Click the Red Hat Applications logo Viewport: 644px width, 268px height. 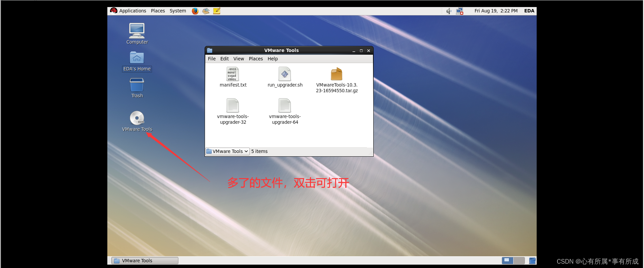(114, 11)
